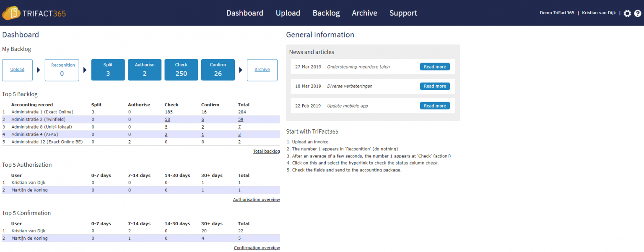Click the Kristian van Dijk username
The image size is (644, 252).
coord(599,13)
